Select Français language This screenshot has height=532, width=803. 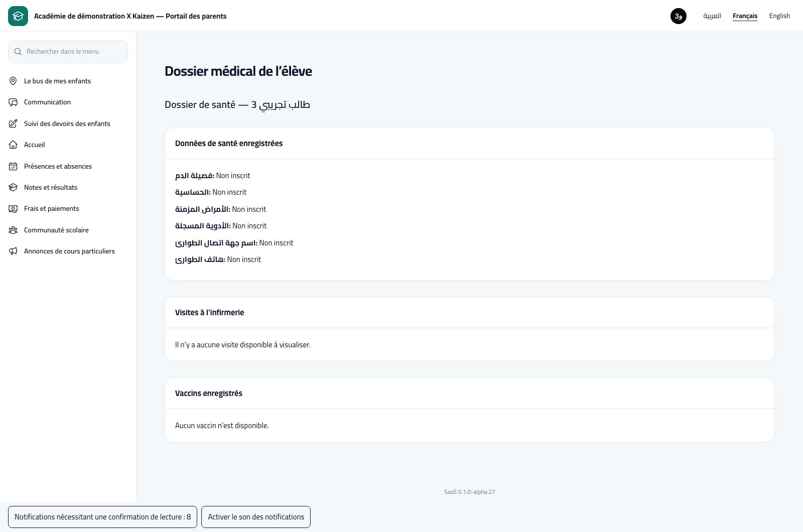point(745,16)
